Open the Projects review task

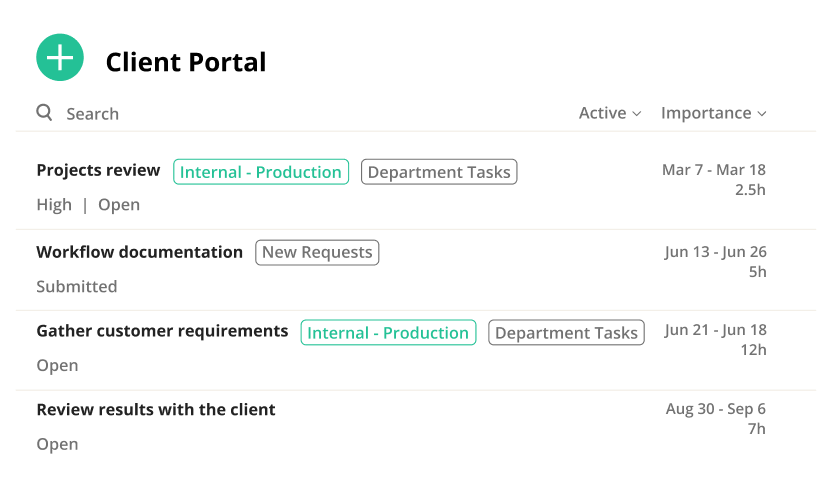98,171
